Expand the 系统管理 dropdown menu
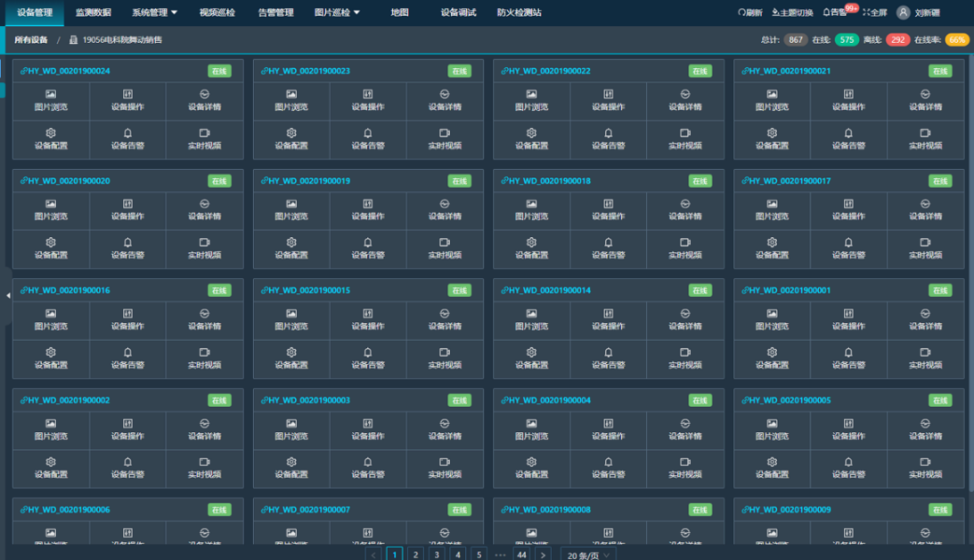Screen dimensions: 974x560 pyautogui.click(x=154, y=13)
